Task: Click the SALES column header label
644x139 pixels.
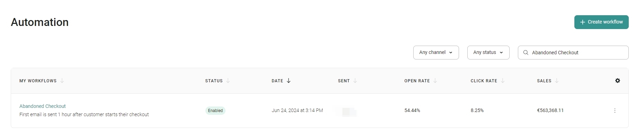Action: 544,81
